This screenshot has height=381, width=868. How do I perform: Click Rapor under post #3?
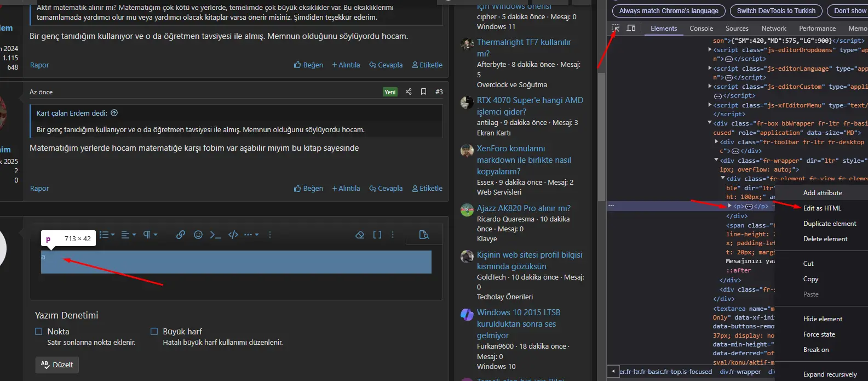point(39,188)
